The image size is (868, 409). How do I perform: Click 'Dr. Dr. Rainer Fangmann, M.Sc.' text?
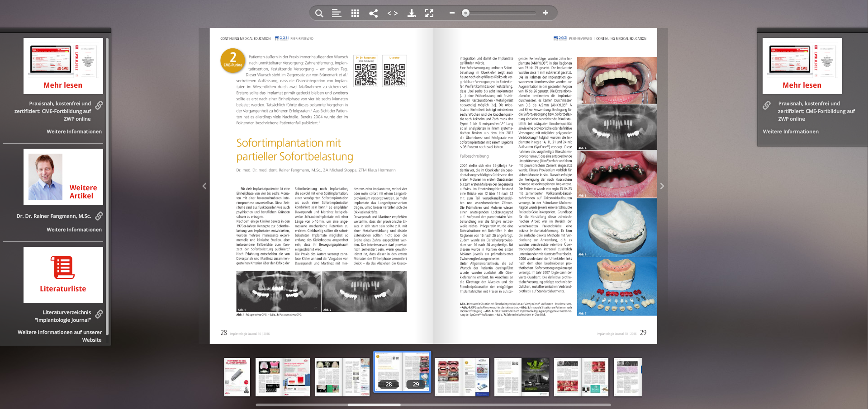pyautogui.click(x=54, y=216)
